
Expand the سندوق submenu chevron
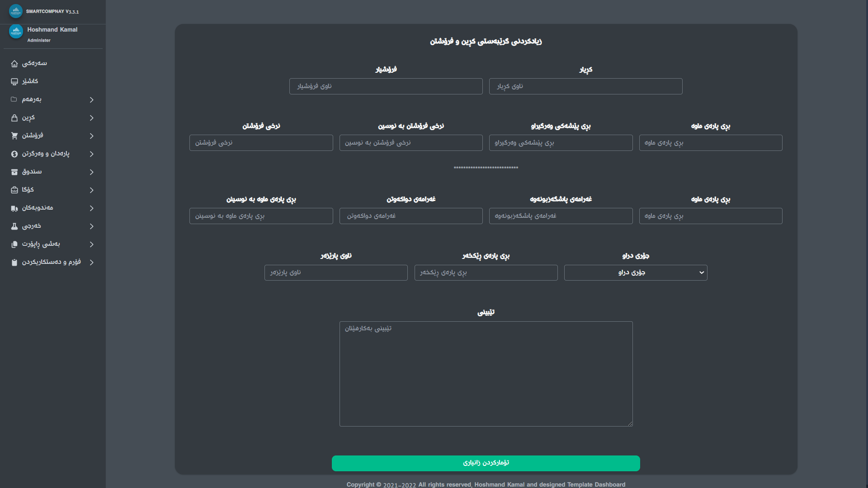pos(91,172)
